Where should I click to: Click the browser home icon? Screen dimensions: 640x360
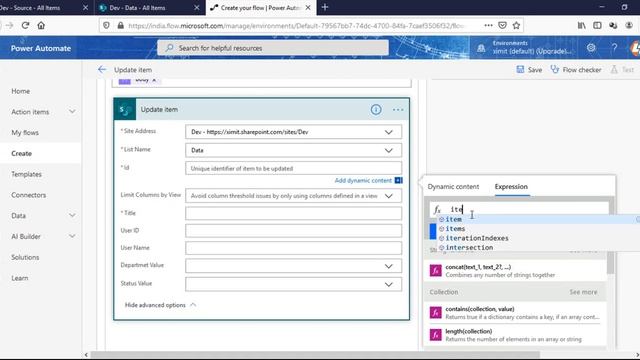(41, 25)
